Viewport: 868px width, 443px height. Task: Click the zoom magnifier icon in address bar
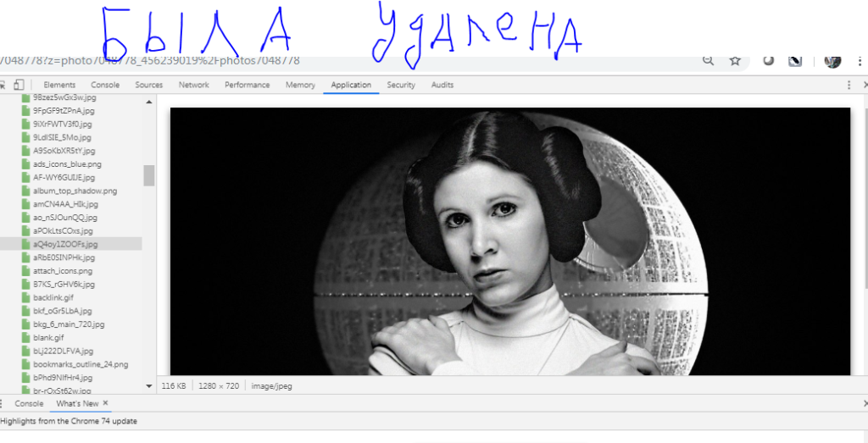(708, 61)
